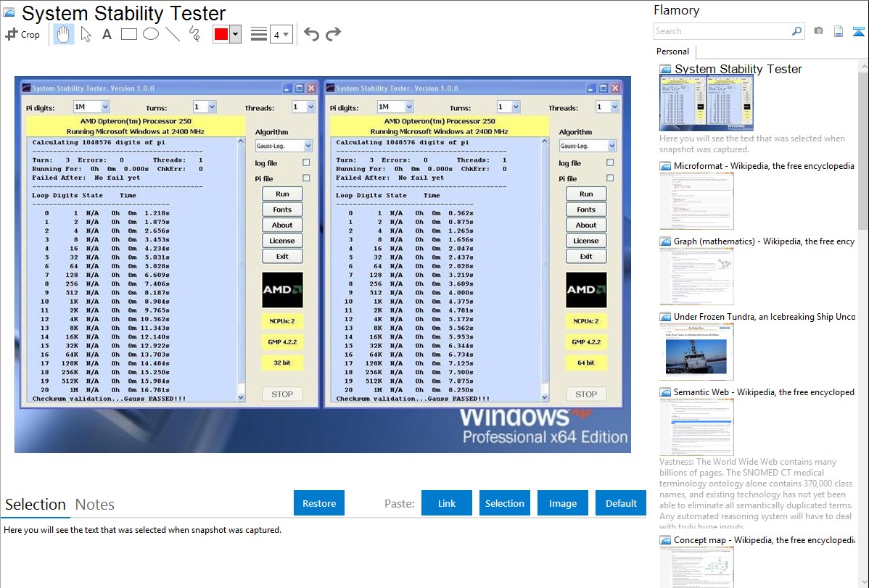The image size is (869, 588).
Task: Click the AMD logo in left tester window
Action: (283, 290)
